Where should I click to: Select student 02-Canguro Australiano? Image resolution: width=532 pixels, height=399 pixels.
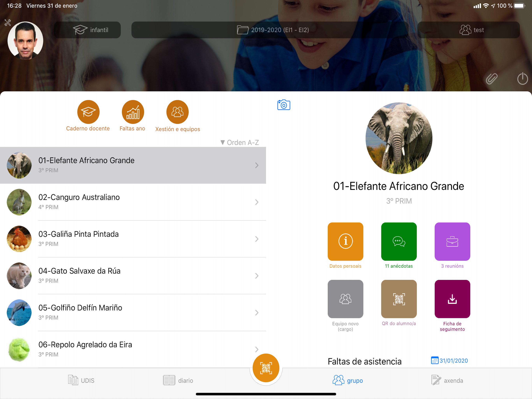pos(133,202)
